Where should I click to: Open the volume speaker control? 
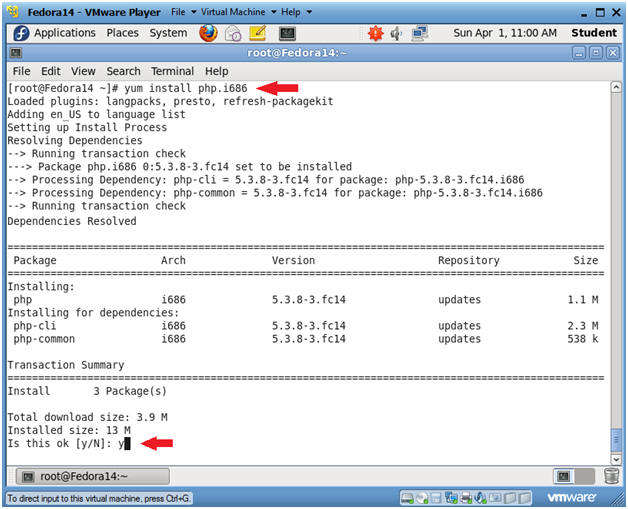pyautogui.click(x=396, y=34)
